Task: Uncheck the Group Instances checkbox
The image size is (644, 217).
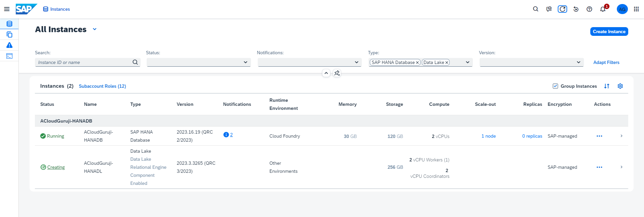Action: tap(555, 86)
